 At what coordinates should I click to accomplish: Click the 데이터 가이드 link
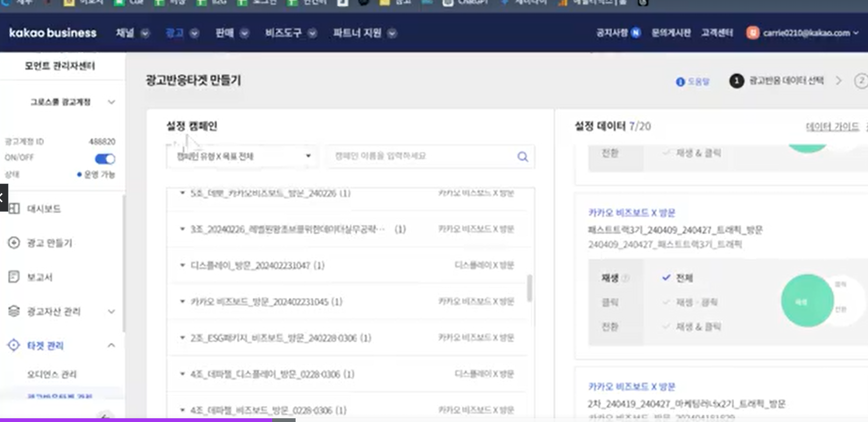pyautogui.click(x=832, y=126)
